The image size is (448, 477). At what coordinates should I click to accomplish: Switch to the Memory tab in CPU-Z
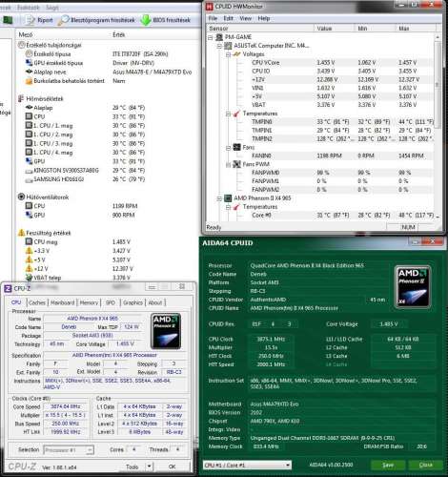click(x=89, y=302)
